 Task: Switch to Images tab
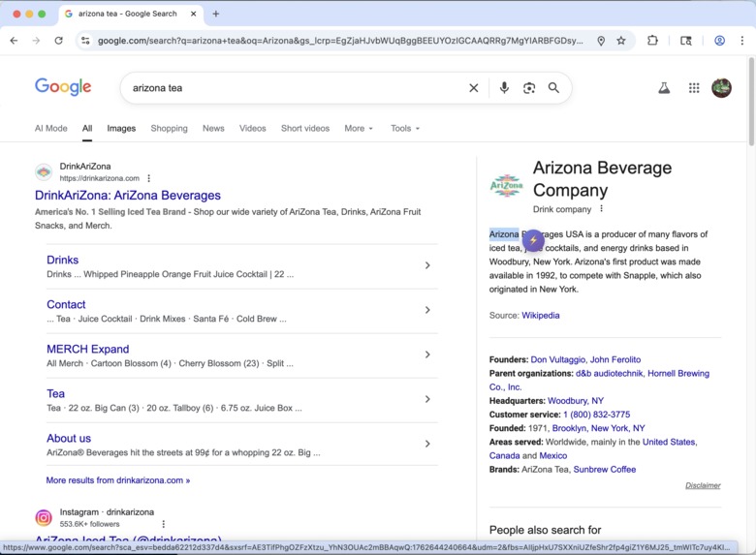point(121,128)
